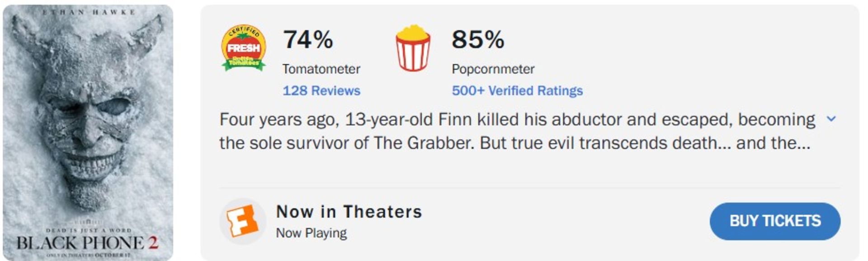This screenshot has height=261, width=868.
Task: Click the orange Fandango ticket icon
Action: [x=242, y=221]
